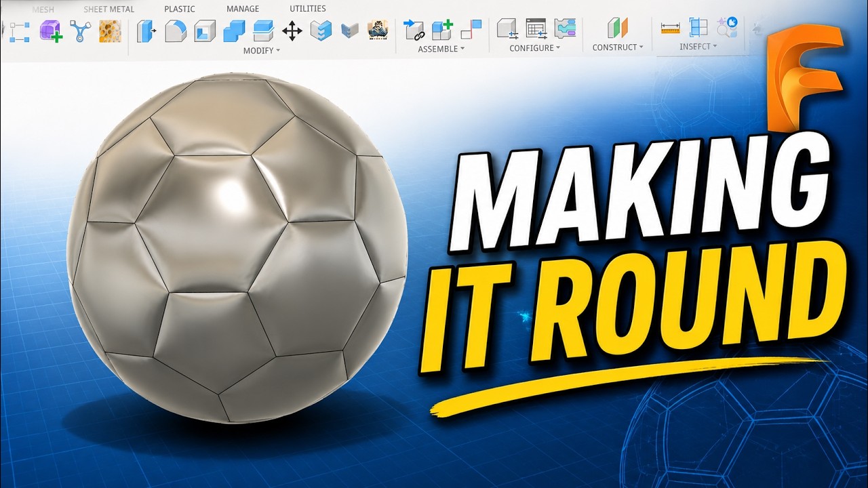Select the Measure ruler icon

click(670, 28)
